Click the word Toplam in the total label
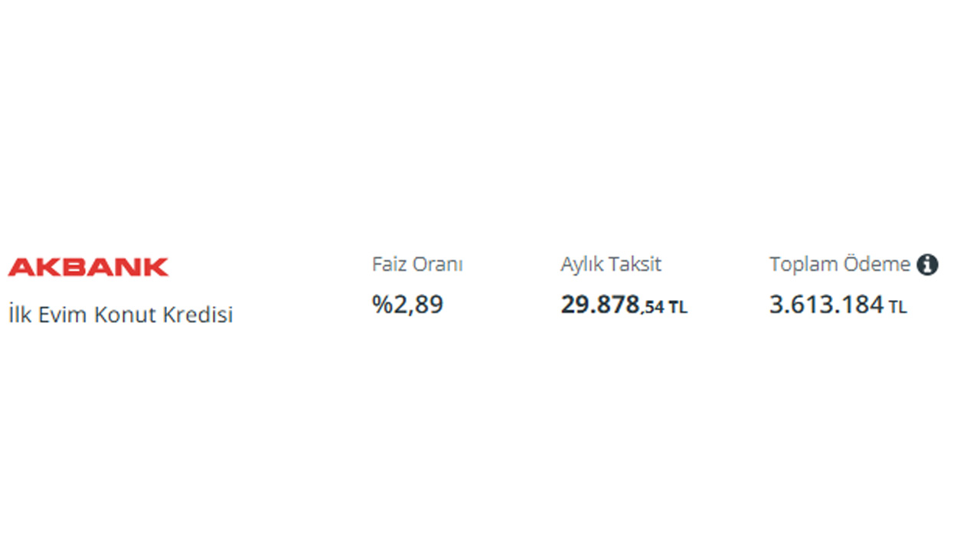Viewport: 980px width, 551px height. 804,266
